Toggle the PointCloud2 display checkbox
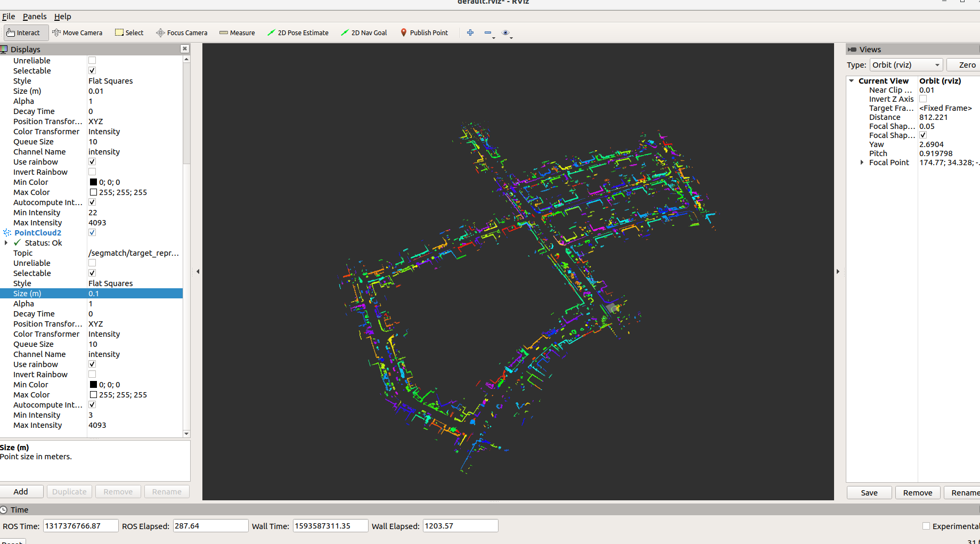The width and height of the screenshot is (980, 544). (x=92, y=233)
